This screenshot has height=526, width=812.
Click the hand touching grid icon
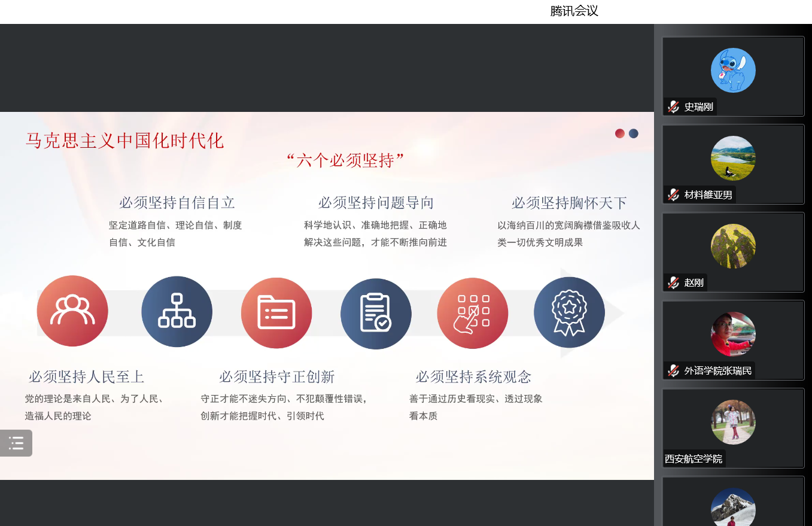click(472, 313)
